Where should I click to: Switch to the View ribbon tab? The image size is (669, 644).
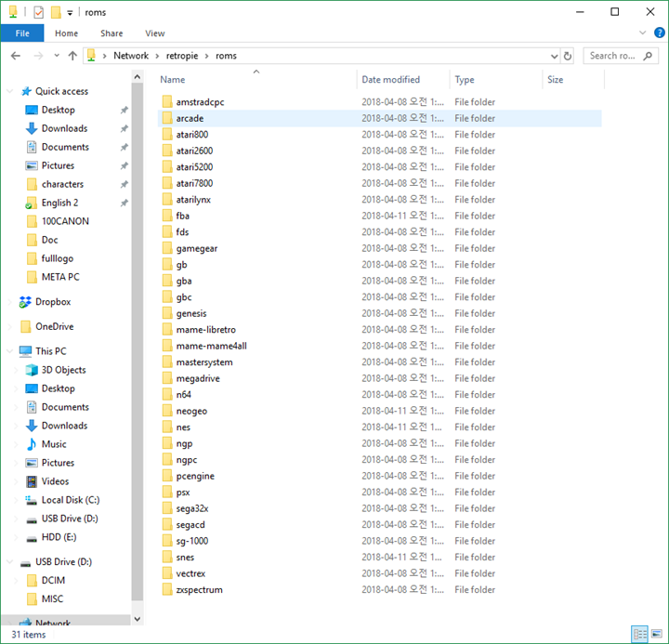(x=155, y=33)
